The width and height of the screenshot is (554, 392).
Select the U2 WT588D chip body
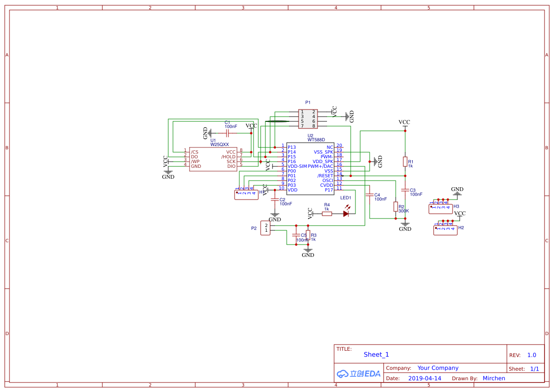[310, 168]
